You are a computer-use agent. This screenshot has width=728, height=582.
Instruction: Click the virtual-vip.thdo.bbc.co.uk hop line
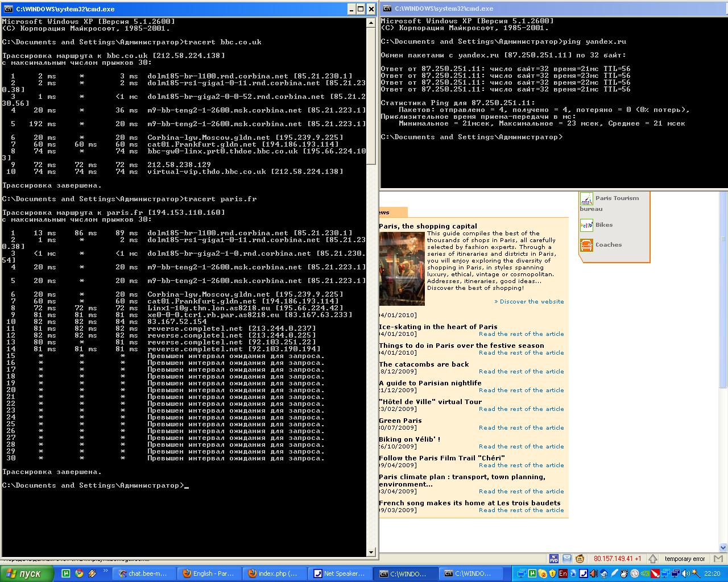[x=173, y=172]
